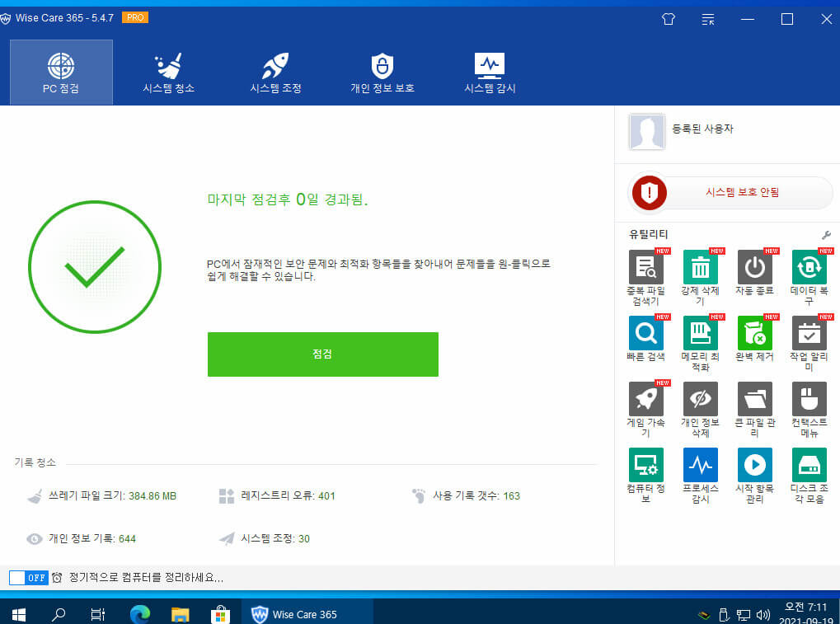Open the title bar menu list icon
840x624 pixels.
pos(707,19)
